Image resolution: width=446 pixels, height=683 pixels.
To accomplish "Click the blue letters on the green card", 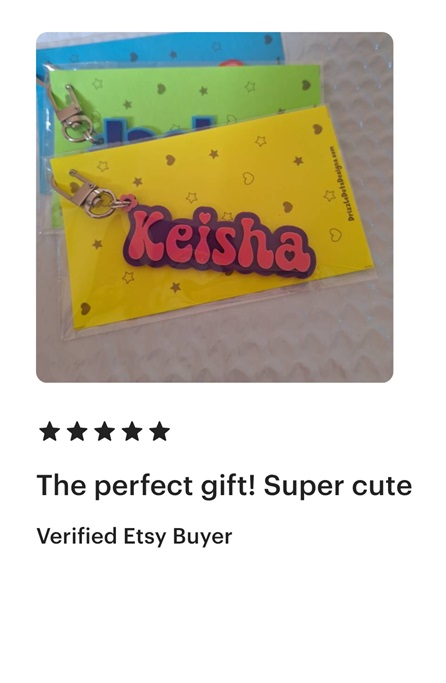I will 157,128.
